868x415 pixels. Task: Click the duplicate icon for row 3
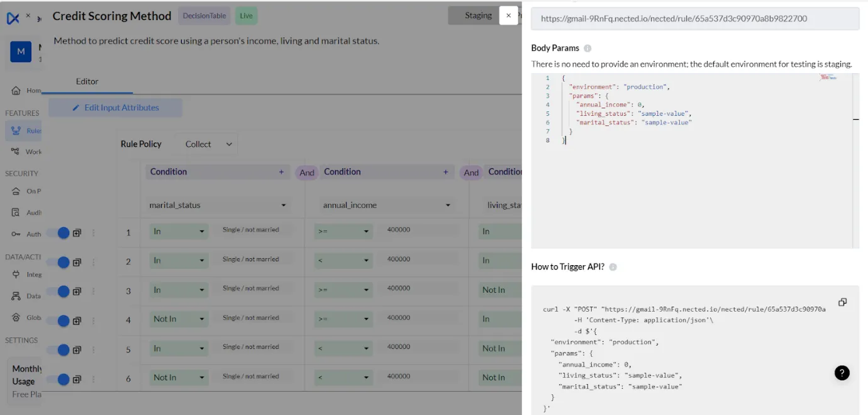77,292
